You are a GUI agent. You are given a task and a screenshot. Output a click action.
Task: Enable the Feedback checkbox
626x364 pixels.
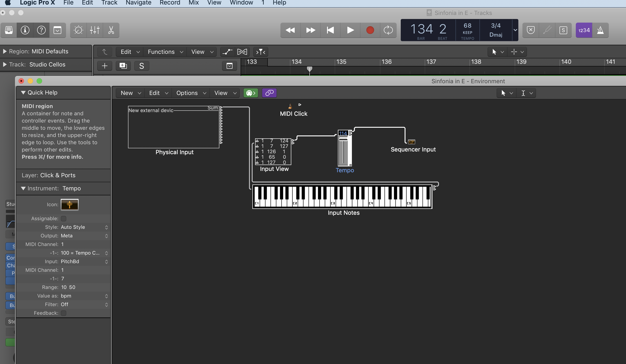(x=64, y=313)
